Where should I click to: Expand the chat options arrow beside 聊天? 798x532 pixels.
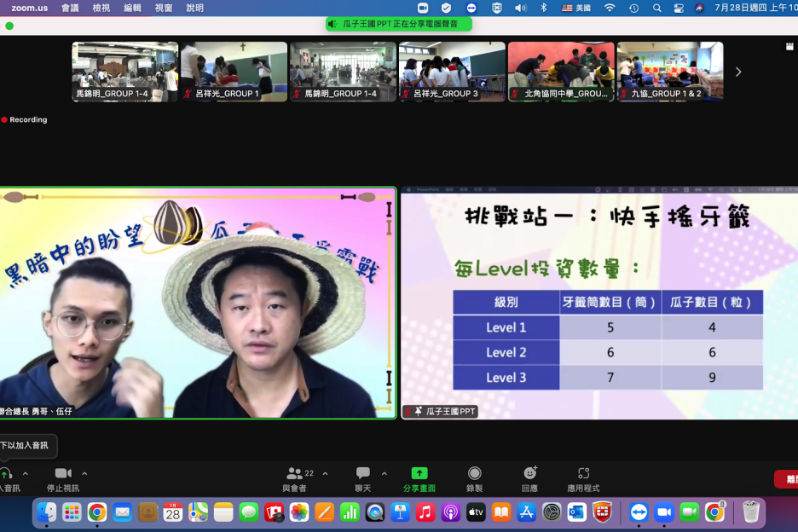pyautogui.click(x=384, y=473)
